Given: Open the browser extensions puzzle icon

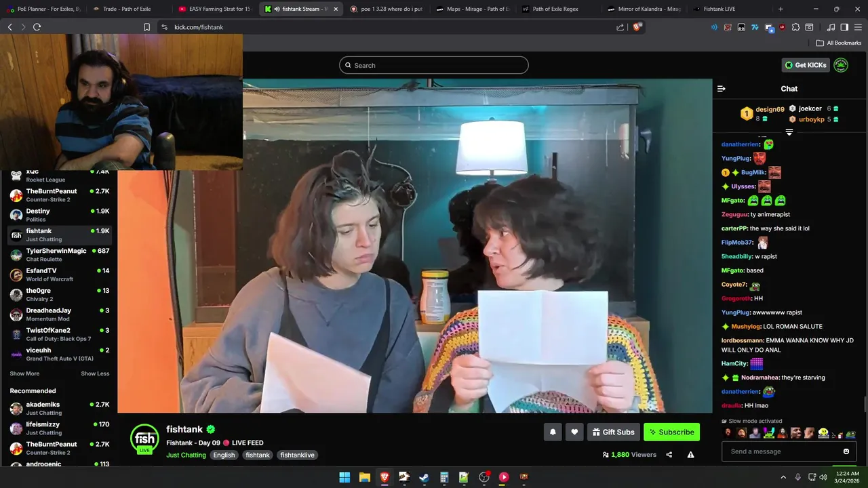Looking at the screenshot, I should click(795, 27).
